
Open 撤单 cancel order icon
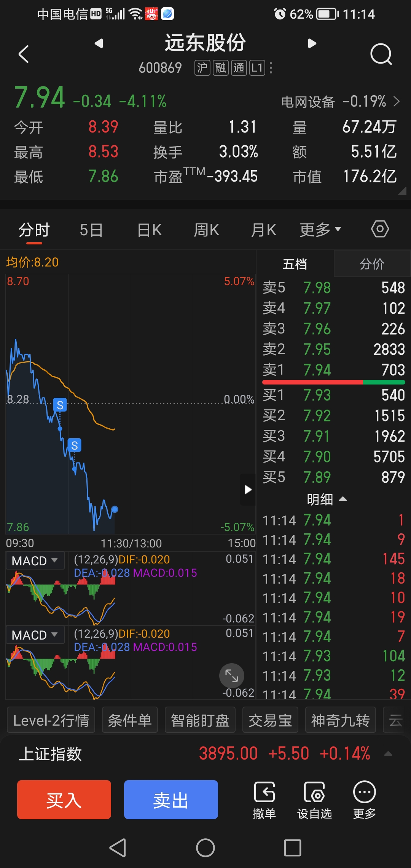tap(264, 801)
